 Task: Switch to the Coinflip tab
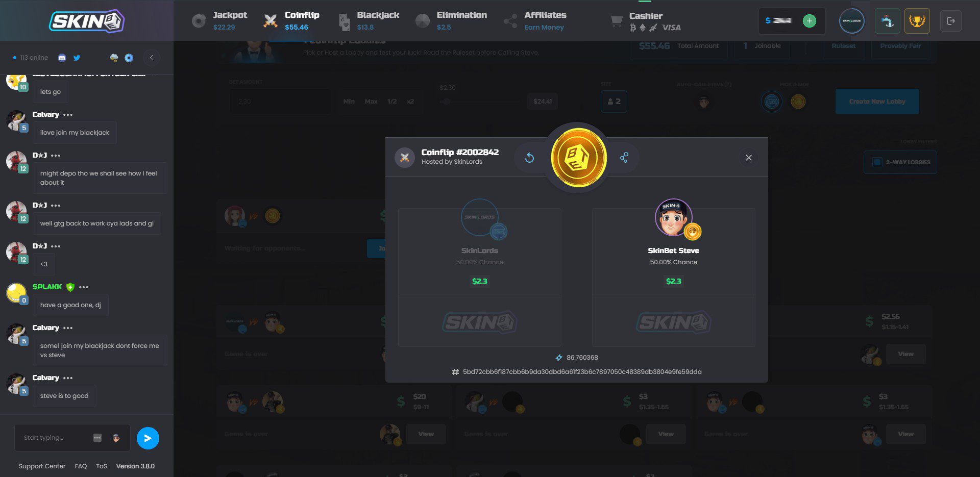291,21
